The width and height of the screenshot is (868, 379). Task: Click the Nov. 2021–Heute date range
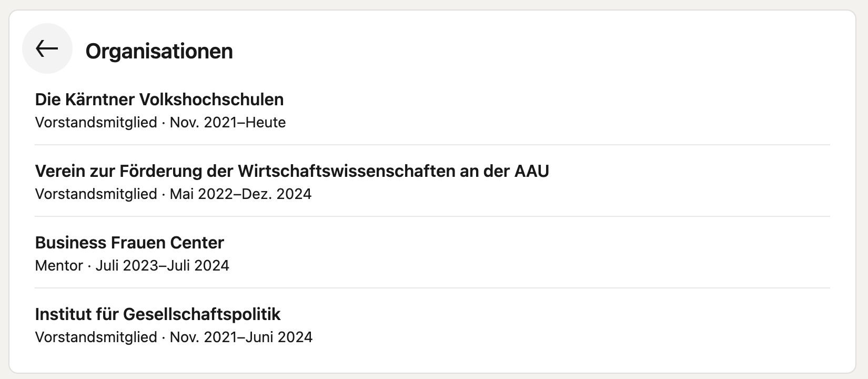pyautogui.click(x=227, y=123)
